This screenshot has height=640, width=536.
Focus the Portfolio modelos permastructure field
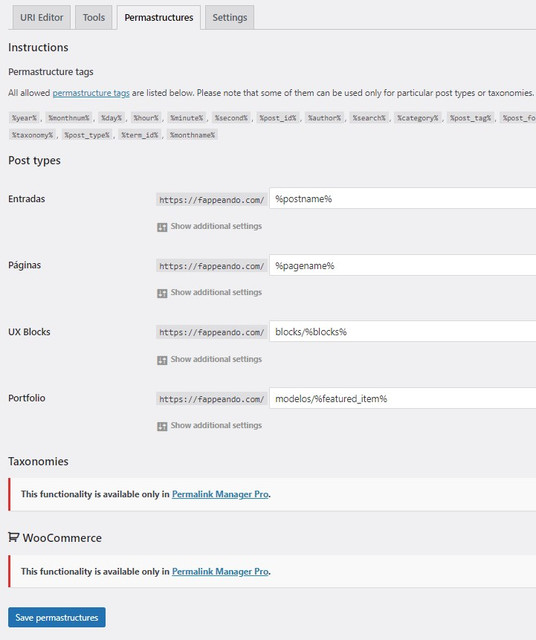click(403, 398)
